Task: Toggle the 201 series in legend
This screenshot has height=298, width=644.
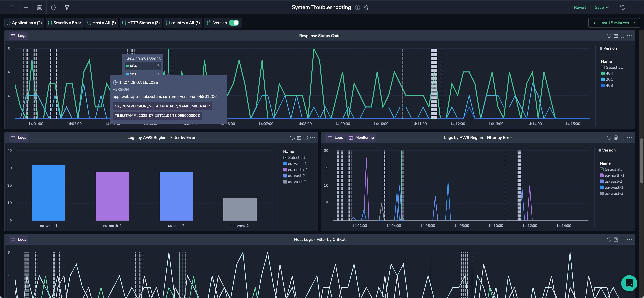Action: click(x=607, y=79)
